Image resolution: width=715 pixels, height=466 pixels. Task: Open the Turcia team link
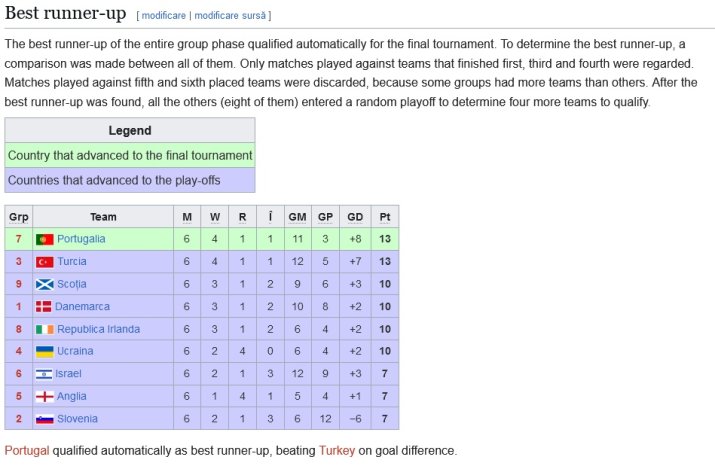point(72,261)
